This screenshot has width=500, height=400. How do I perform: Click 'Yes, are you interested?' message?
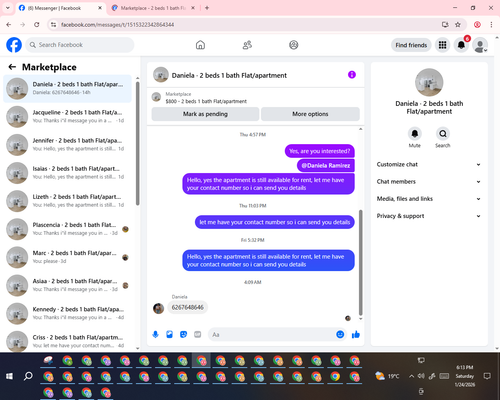[x=320, y=151]
